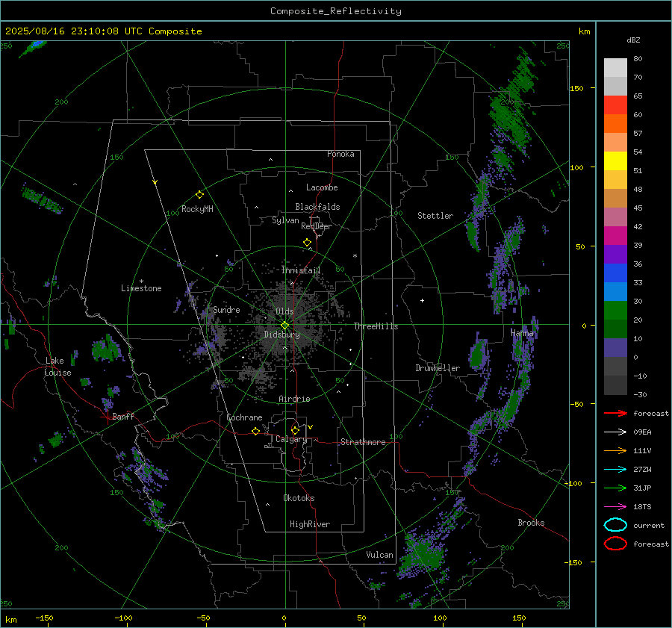Click the Sundre town label

click(226, 309)
